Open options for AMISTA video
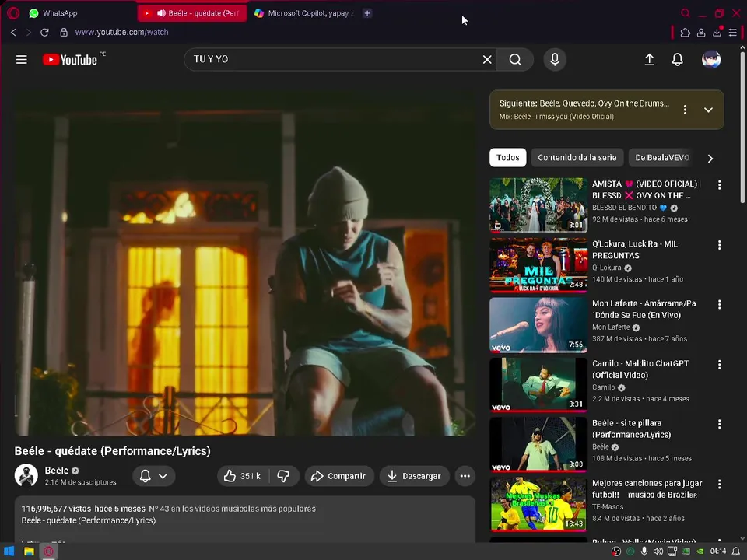 click(719, 185)
